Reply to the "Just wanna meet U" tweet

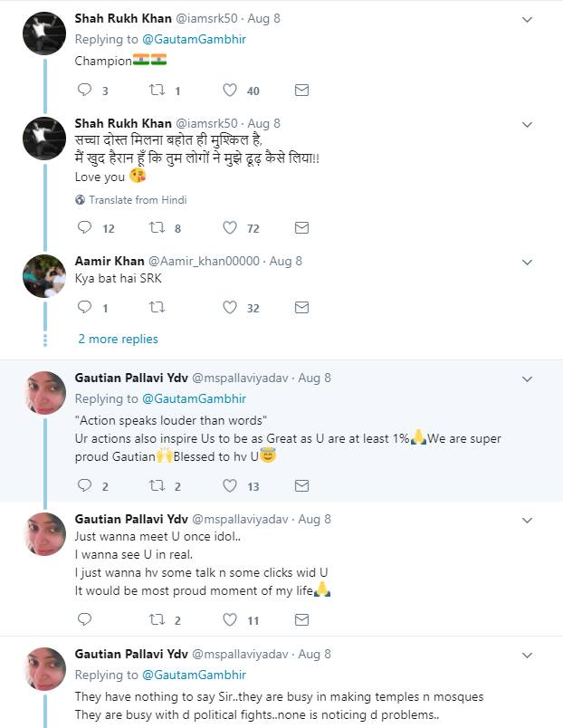pyautogui.click(x=84, y=620)
